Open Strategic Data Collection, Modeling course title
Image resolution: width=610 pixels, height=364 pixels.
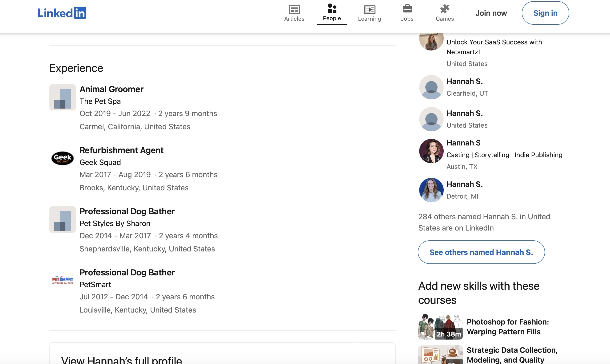click(x=512, y=355)
